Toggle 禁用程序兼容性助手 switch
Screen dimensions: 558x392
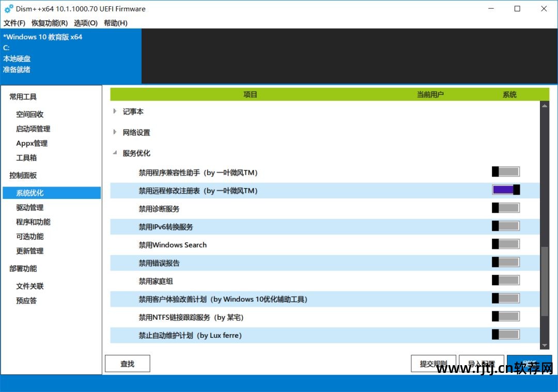pos(506,172)
